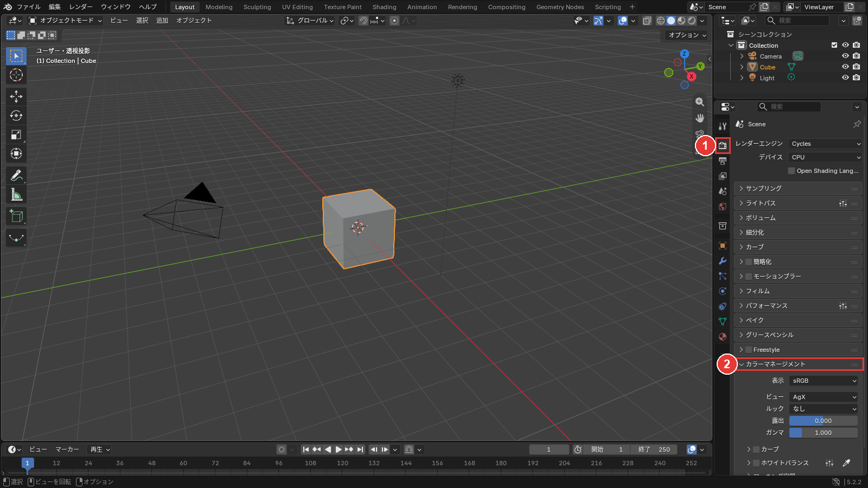Select the Cursor tool in left toolbar
The height and width of the screenshot is (488, 868).
tap(16, 75)
